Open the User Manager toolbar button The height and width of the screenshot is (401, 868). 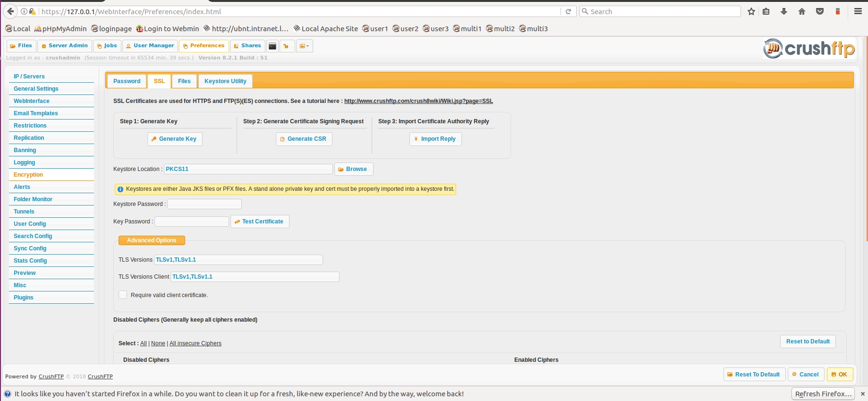click(150, 46)
